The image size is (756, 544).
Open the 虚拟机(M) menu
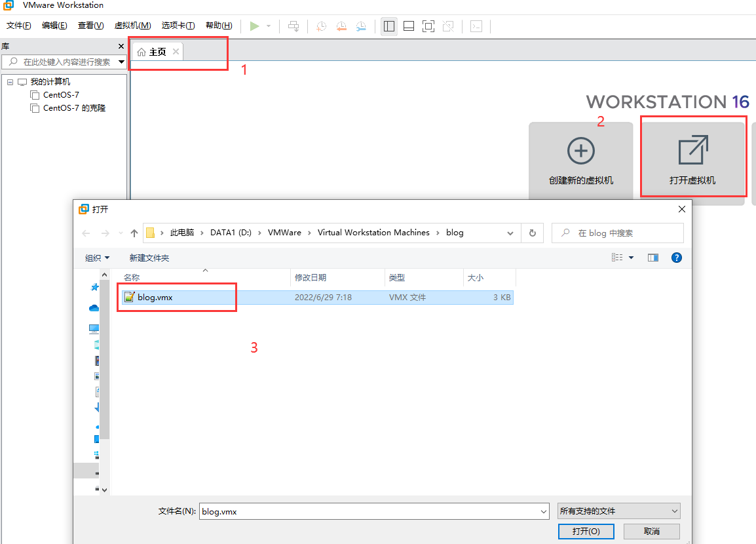[132, 26]
